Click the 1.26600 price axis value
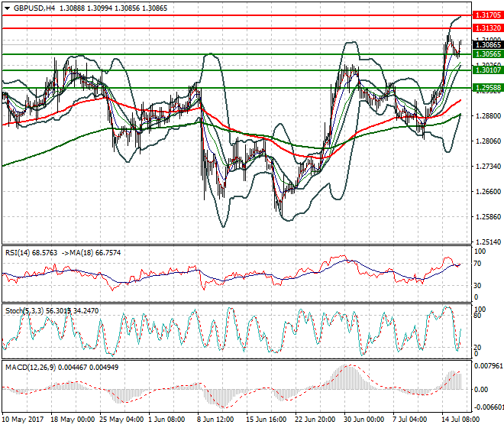The image size is (504, 428). tap(488, 192)
